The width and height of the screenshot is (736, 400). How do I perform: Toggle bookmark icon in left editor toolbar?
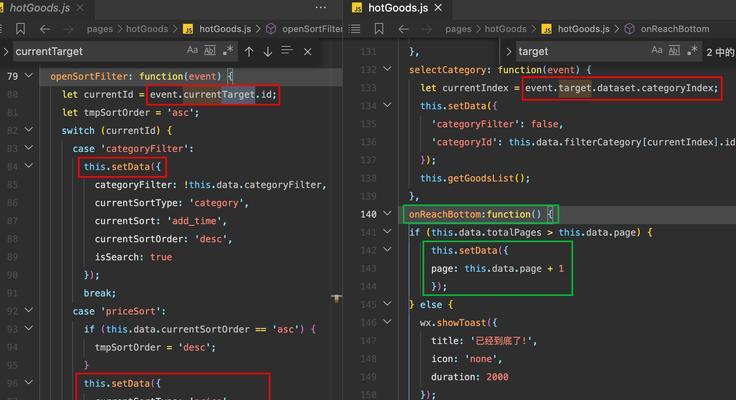(x=20, y=29)
